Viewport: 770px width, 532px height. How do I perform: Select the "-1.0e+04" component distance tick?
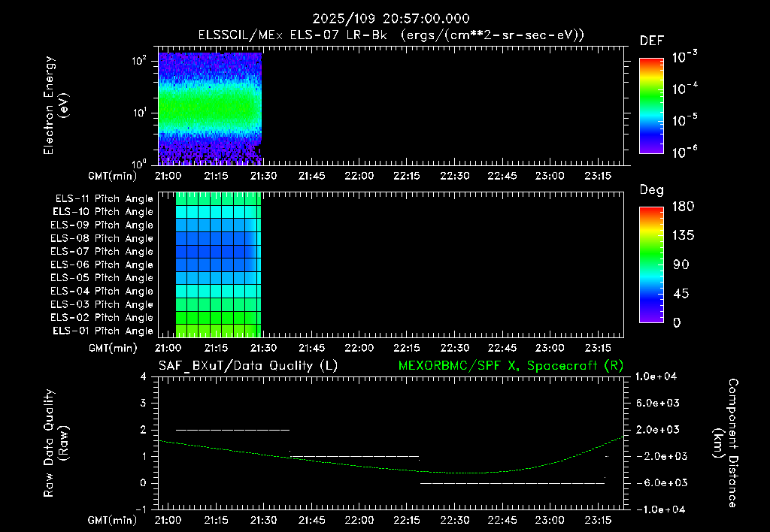coord(659,509)
